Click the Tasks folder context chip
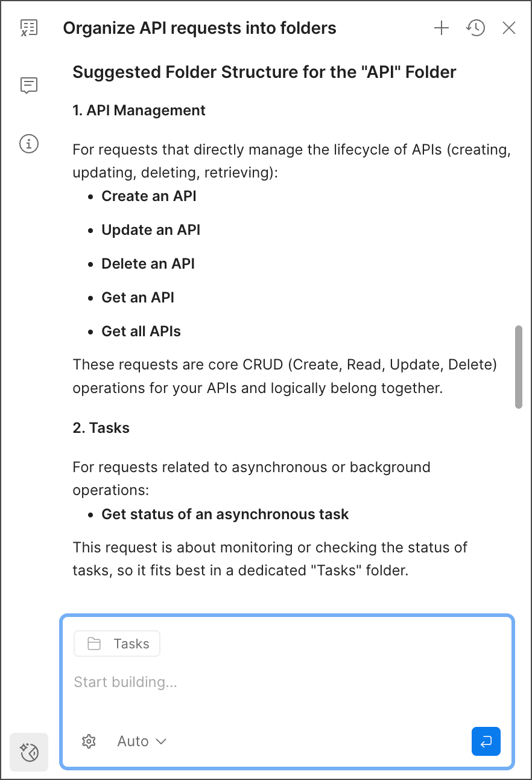The image size is (532, 780). pyautogui.click(x=117, y=644)
